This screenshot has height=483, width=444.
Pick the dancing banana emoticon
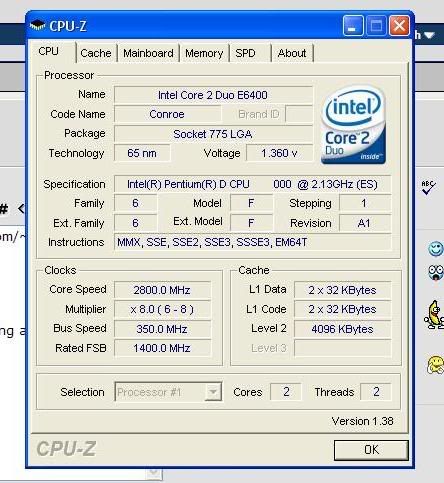pos(434,315)
